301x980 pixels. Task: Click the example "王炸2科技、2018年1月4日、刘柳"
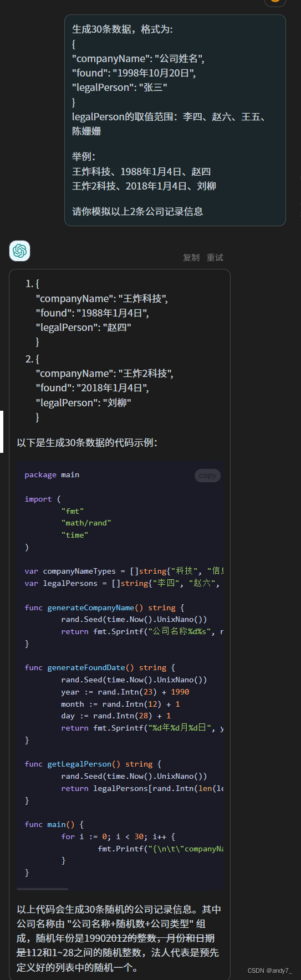[144, 186]
